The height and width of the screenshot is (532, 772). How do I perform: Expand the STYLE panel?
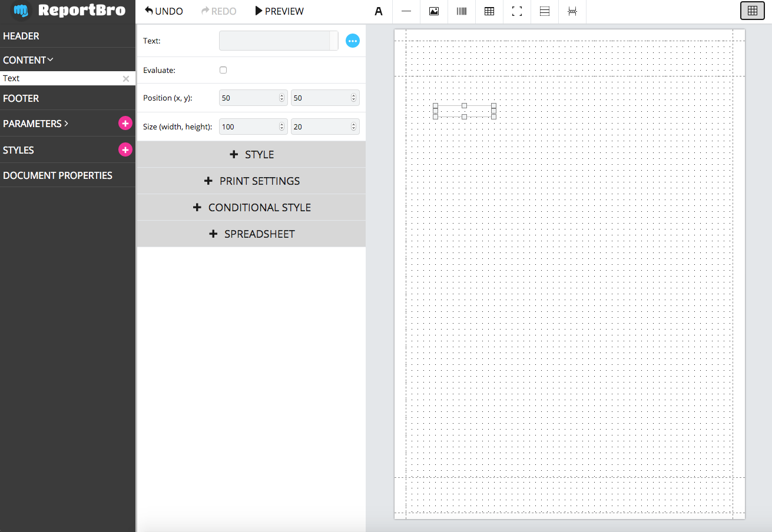tap(251, 154)
